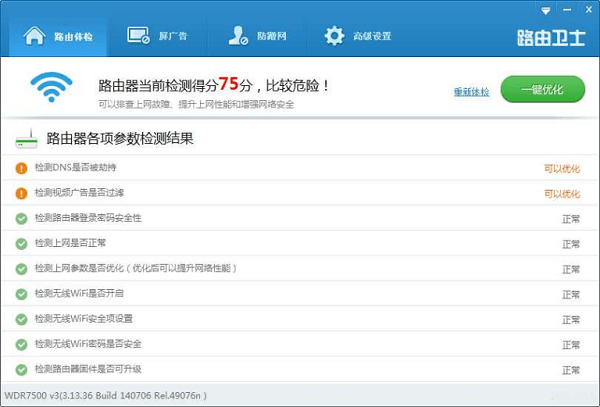Click orange warning icon for DNS hijack check

click(x=21, y=167)
